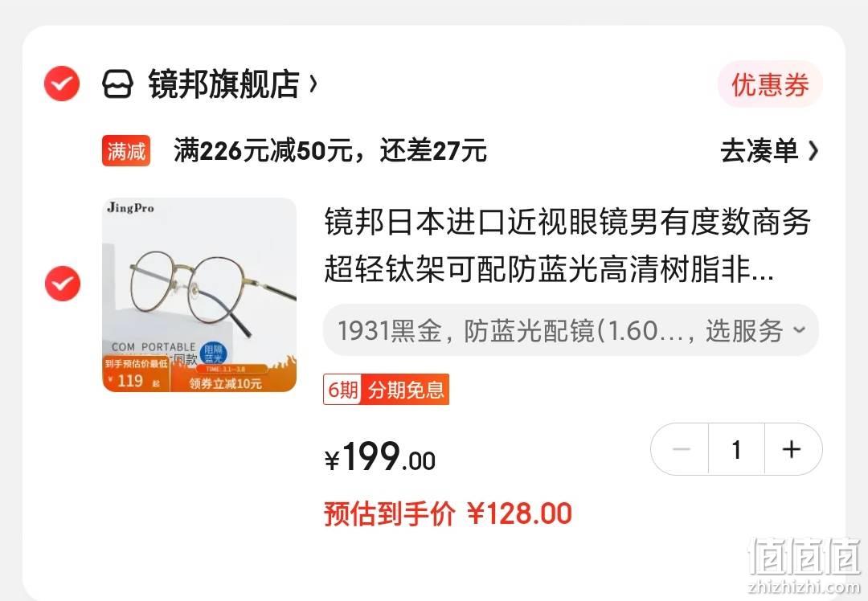The width and height of the screenshot is (868, 601).
Task: Tap the 分期免息 interest-free tag
Action: (406, 390)
